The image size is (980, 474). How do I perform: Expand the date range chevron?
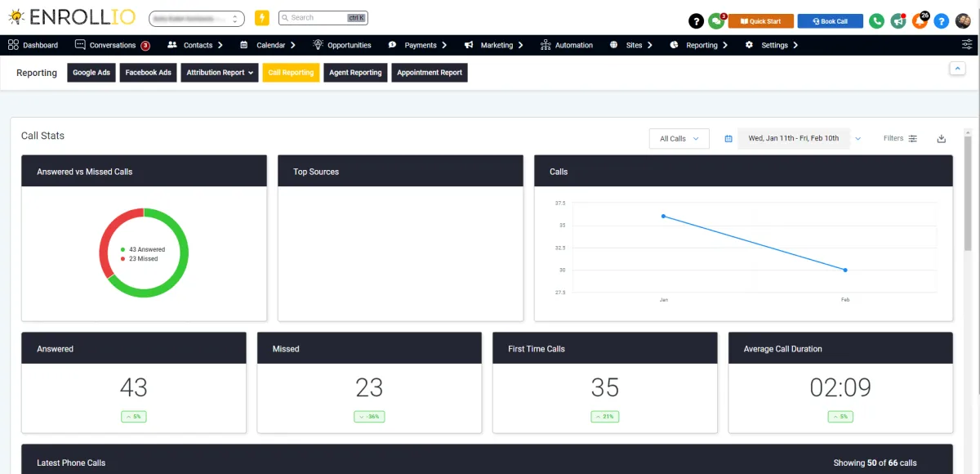tap(857, 139)
